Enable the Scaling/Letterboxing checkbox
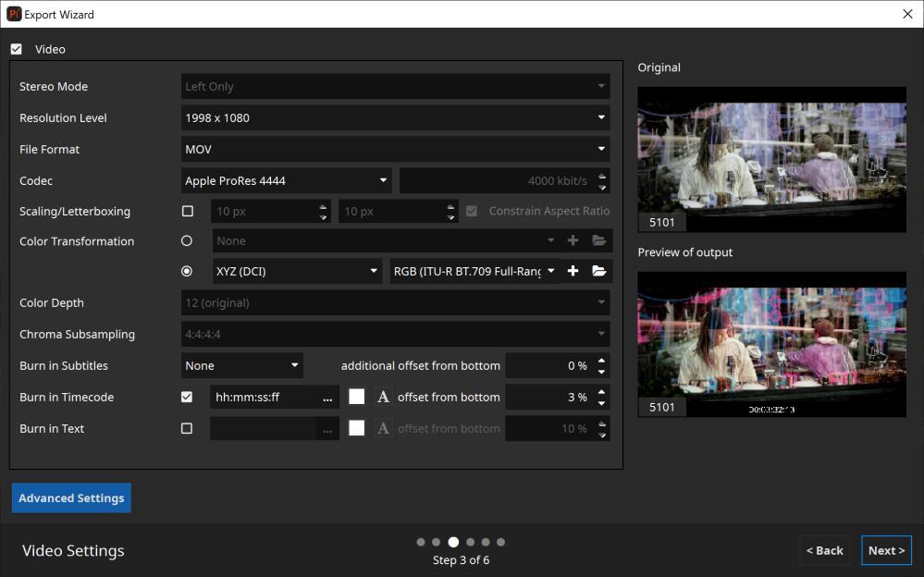The image size is (924, 577). click(x=188, y=211)
